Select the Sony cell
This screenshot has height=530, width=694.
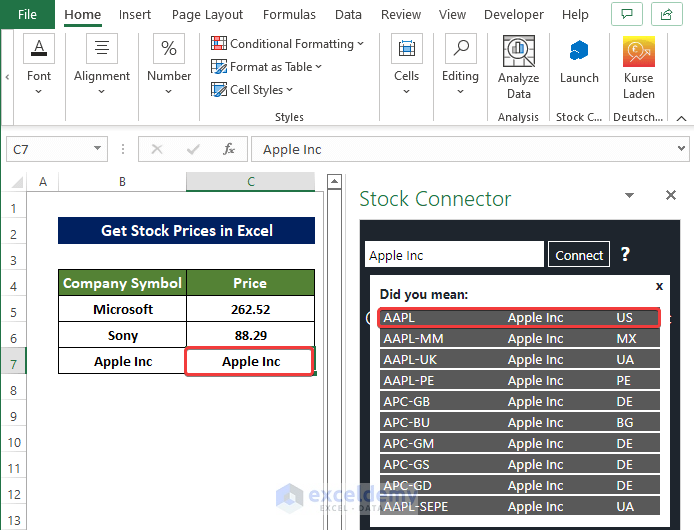[123, 335]
